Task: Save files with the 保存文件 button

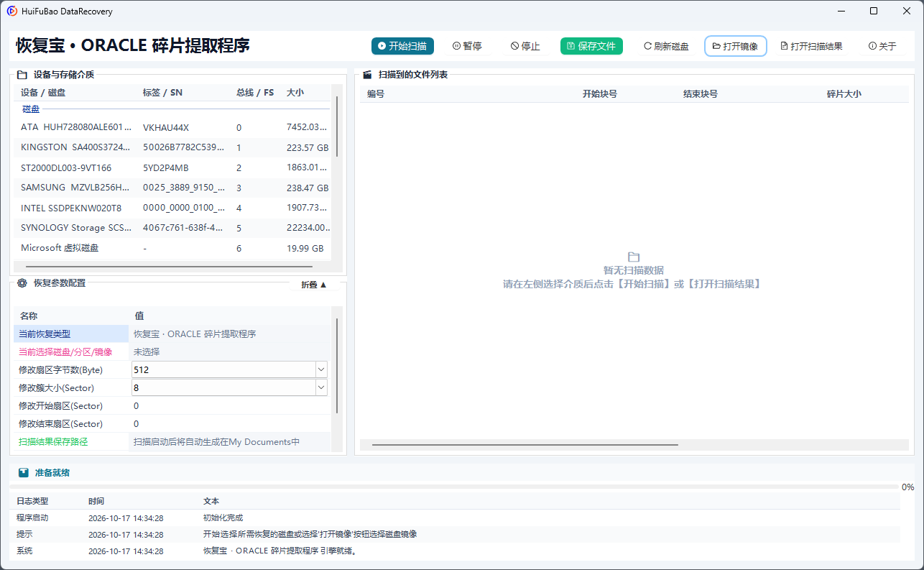Action: point(591,46)
